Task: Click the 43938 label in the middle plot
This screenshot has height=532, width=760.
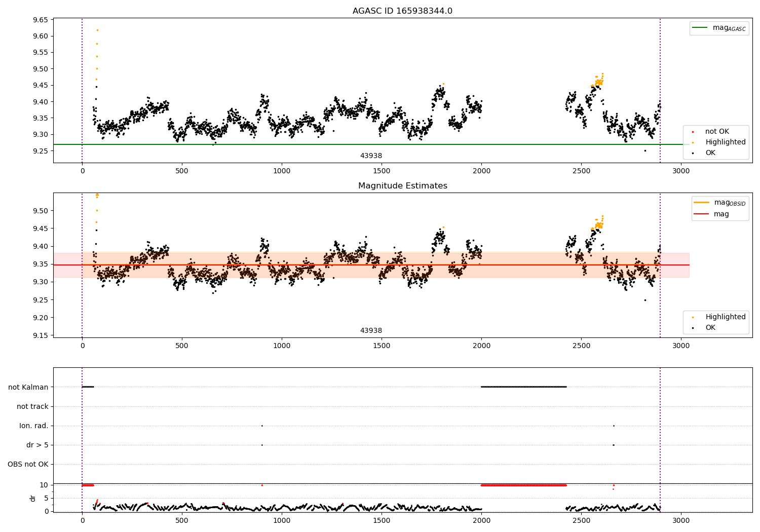Action: pos(371,330)
